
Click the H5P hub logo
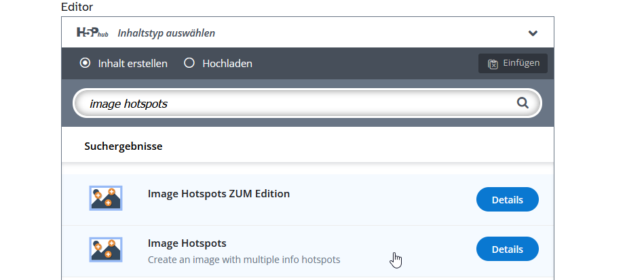coord(93,33)
